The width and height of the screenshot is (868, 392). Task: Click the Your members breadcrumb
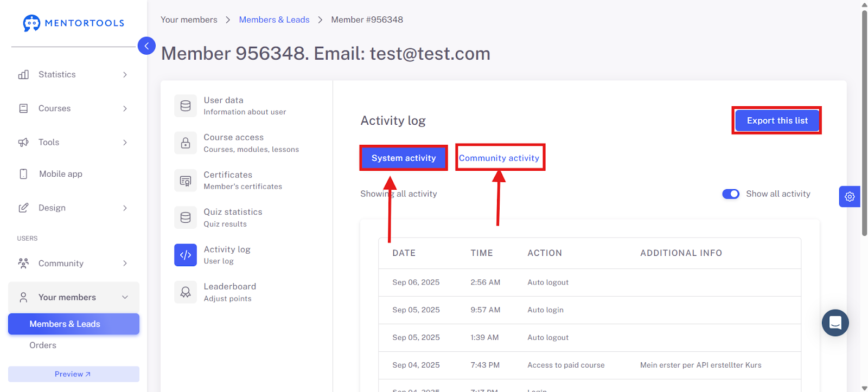click(x=189, y=20)
